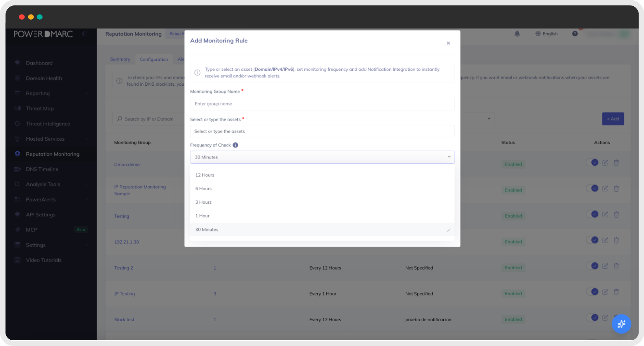Collapse the sidebar with the chevron icon
Image resolution: width=644 pixels, height=346 pixels.
tap(84, 34)
